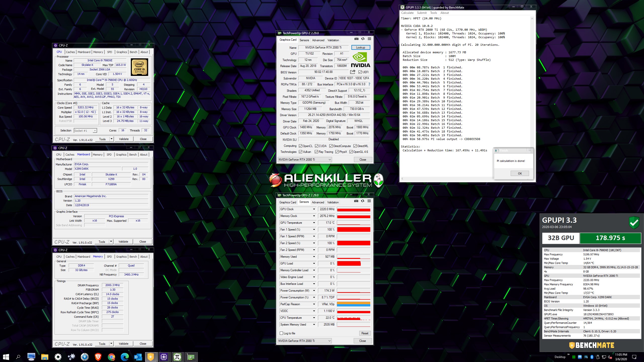
Task: Click the BIOS version share/export icon
Action: click(x=353, y=72)
